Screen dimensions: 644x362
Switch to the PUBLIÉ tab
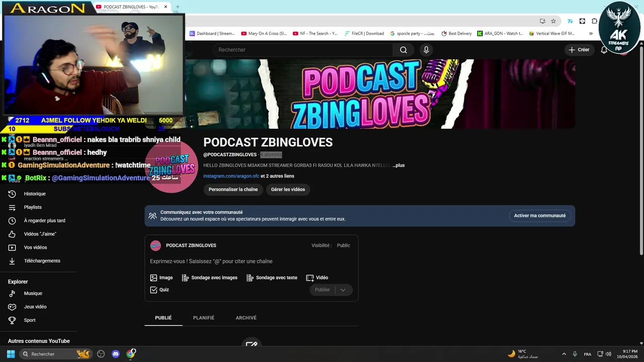[163, 318]
